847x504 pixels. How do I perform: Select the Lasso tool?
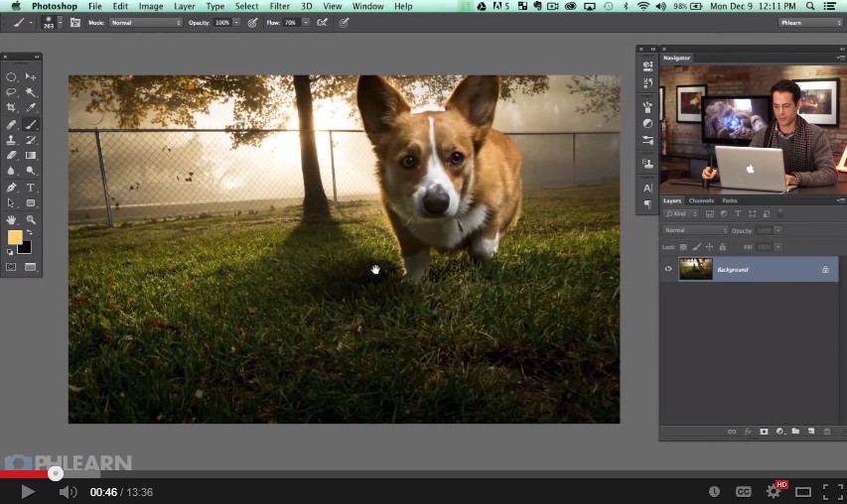[11, 93]
